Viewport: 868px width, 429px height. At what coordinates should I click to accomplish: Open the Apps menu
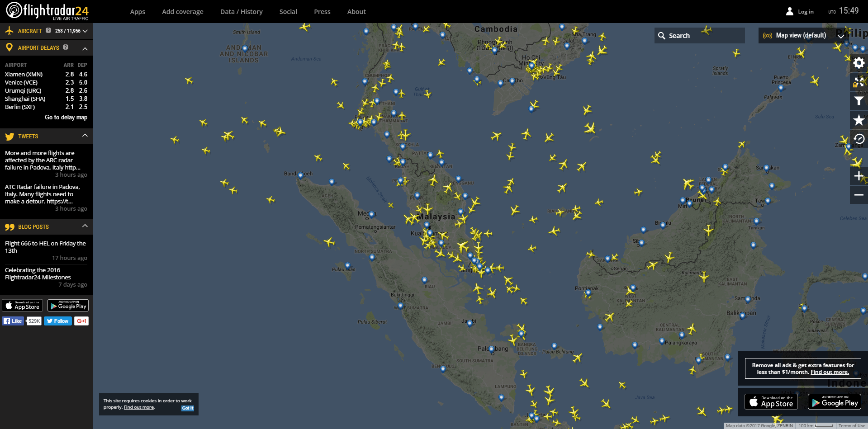point(138,12)
